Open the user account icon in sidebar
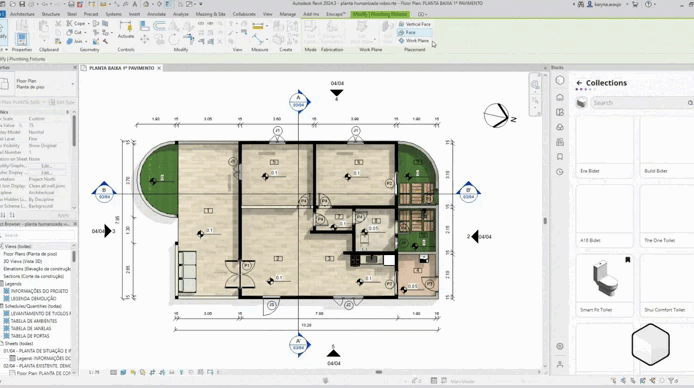The height and width of the screenshot is (388, 694). point(560,364)
